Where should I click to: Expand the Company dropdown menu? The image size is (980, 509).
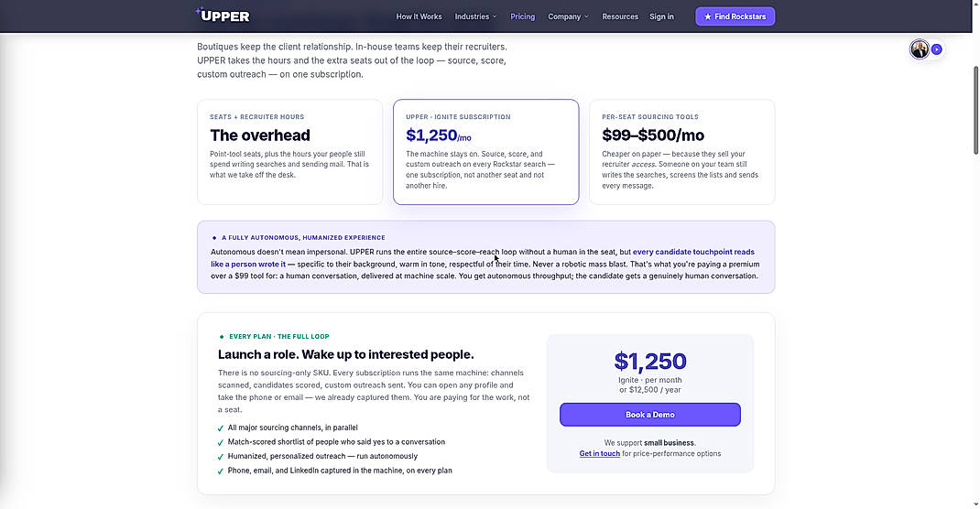[568, 16]
